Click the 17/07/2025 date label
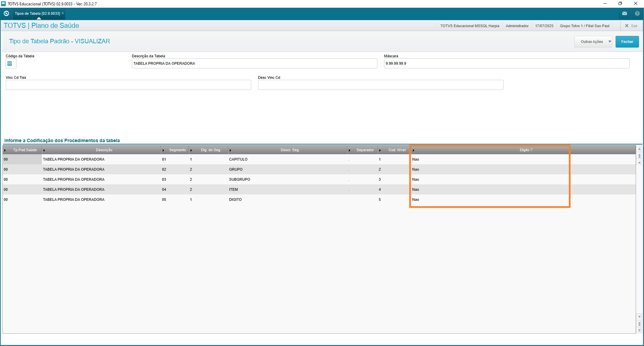This screenshot has height=346, width=644. [x=544, y=26]
